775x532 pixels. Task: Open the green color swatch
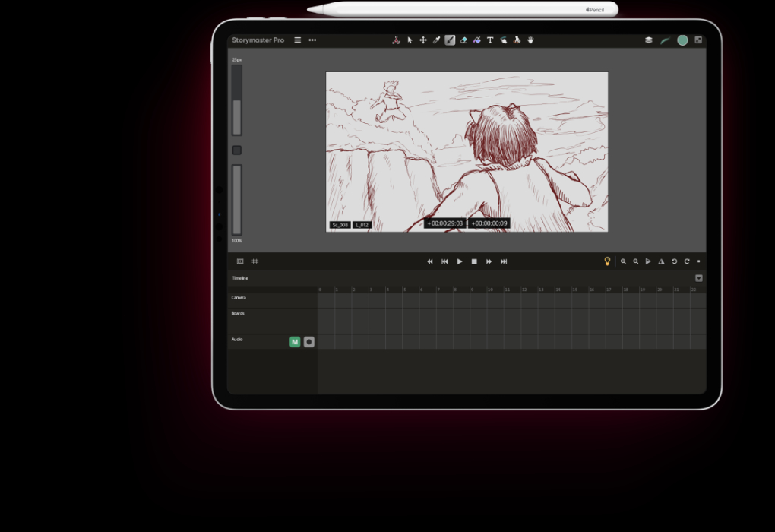pyautogui.click(x=682, y=40)
